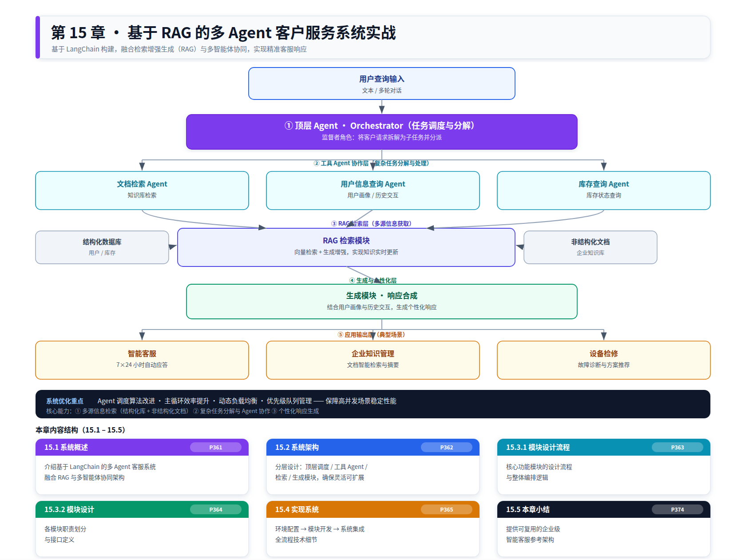Image resolution: width=737 pixels, height=560 pixels.
Task: Click the 15.2 系统架构 section header
Action: pyautogui.click(x=373, y=447)
